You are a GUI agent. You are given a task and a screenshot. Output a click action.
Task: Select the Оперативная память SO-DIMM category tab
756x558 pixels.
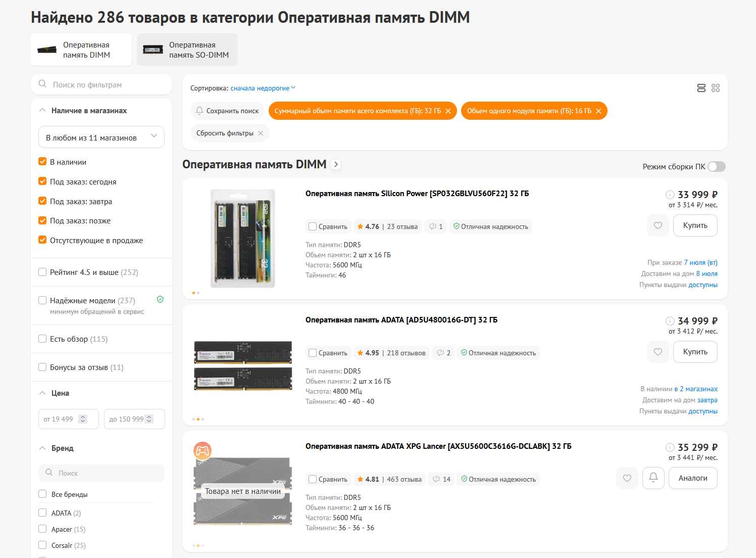[187, 50]
